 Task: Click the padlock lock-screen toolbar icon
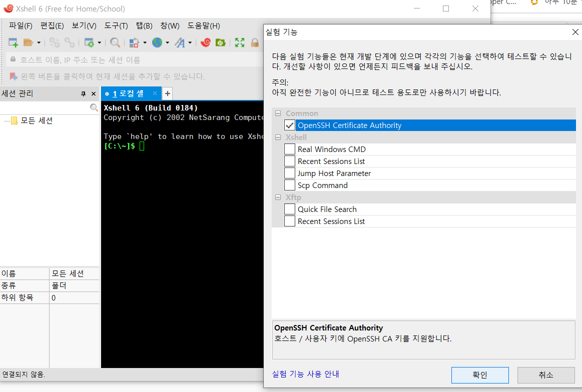[x=255, y=42]
